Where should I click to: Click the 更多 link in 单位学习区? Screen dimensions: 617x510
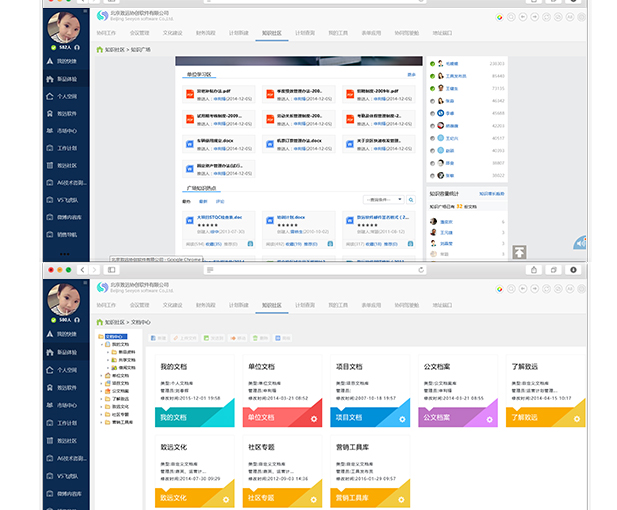411,75
